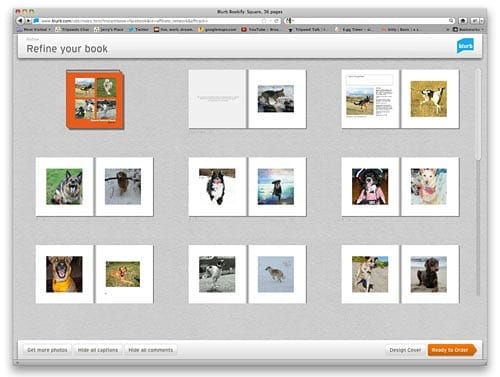The height and width of the screenshot is (377, 500).
Task: Open the YouTube bookmark
Action: [x=260, y=29]
